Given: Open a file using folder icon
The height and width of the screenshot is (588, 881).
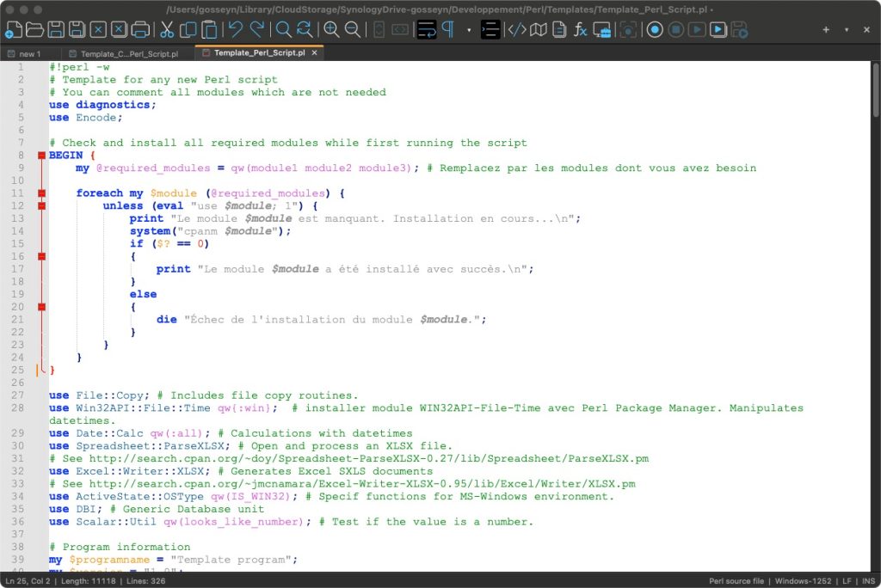Looking at the screenshot, I should point(34,30).
